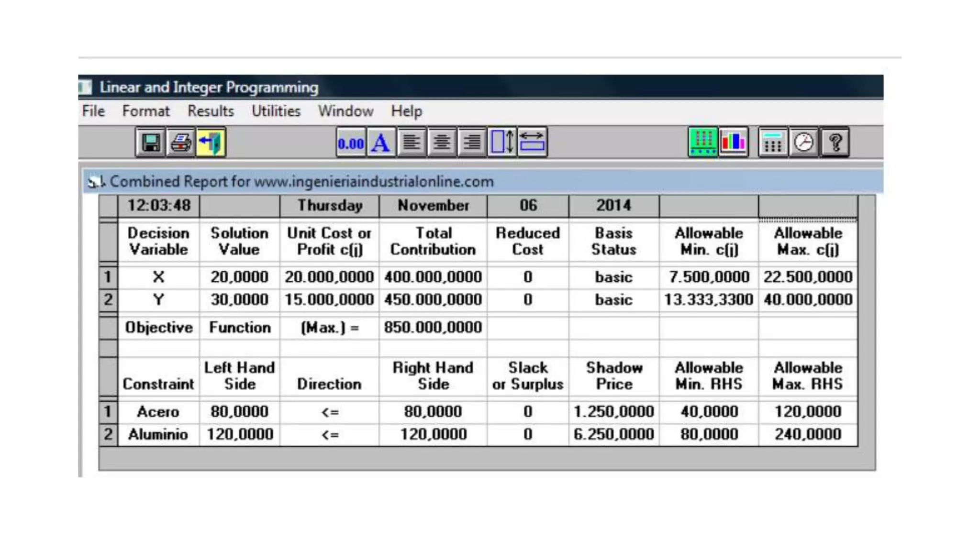Viewport: 980px width, 551px height.
Task: Click the green matrix grid icon
Action: click(702, 143)
